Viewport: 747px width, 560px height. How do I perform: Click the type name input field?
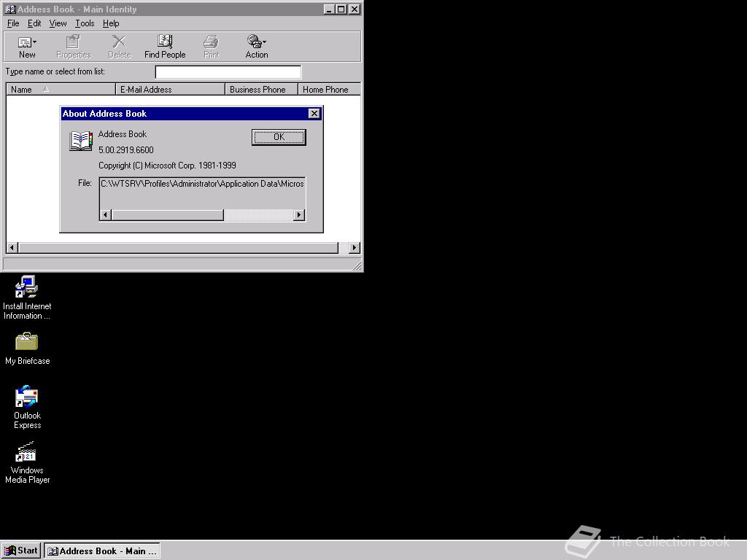[x=228, y=72]
